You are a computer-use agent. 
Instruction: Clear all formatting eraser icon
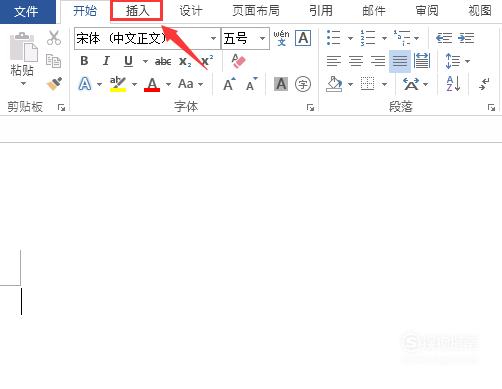pyautogui.click(x=238, y=61)
